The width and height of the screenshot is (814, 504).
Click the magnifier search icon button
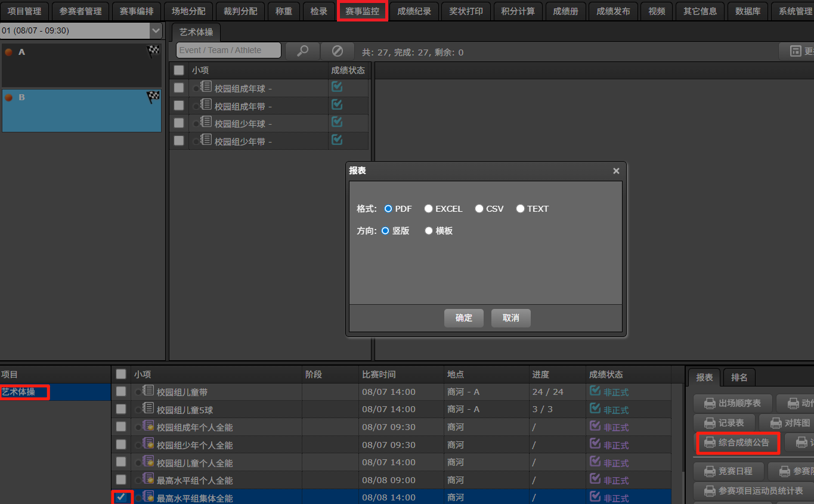[303, 51]
